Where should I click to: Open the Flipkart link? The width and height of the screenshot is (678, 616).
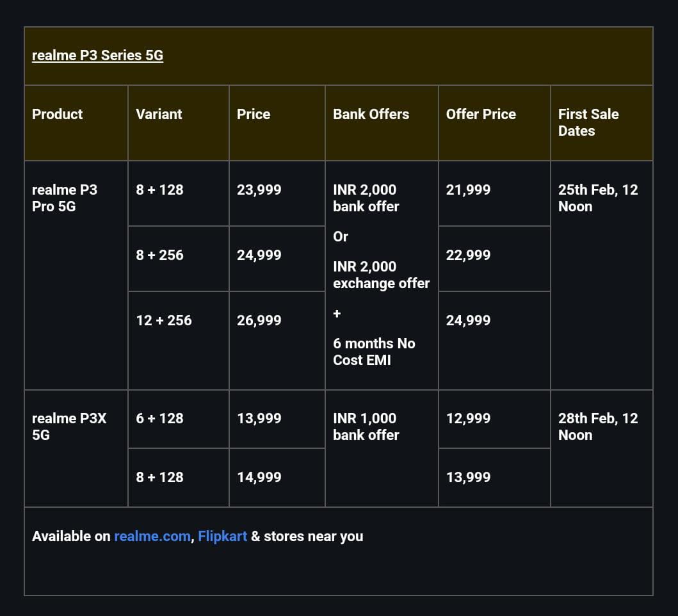[x=222, y=536]
